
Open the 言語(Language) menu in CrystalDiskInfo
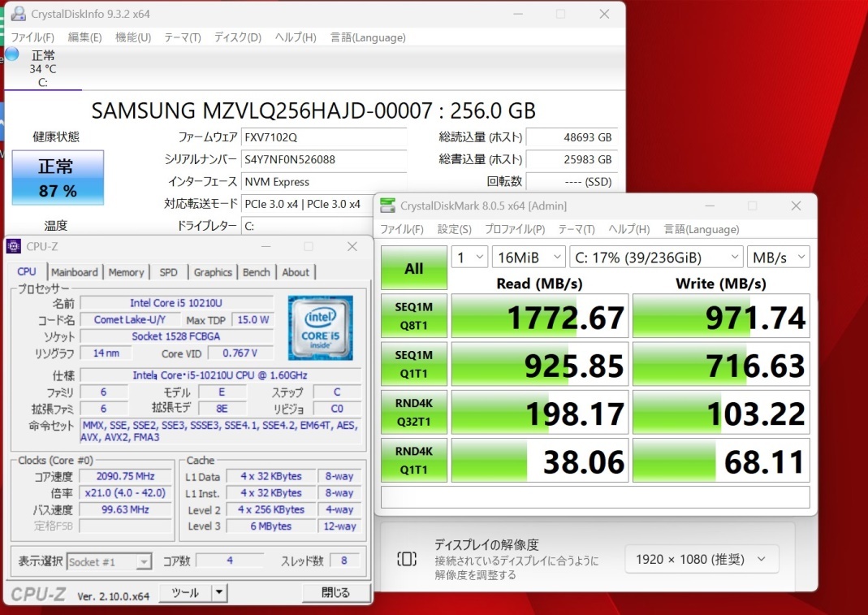coord(368,37)
